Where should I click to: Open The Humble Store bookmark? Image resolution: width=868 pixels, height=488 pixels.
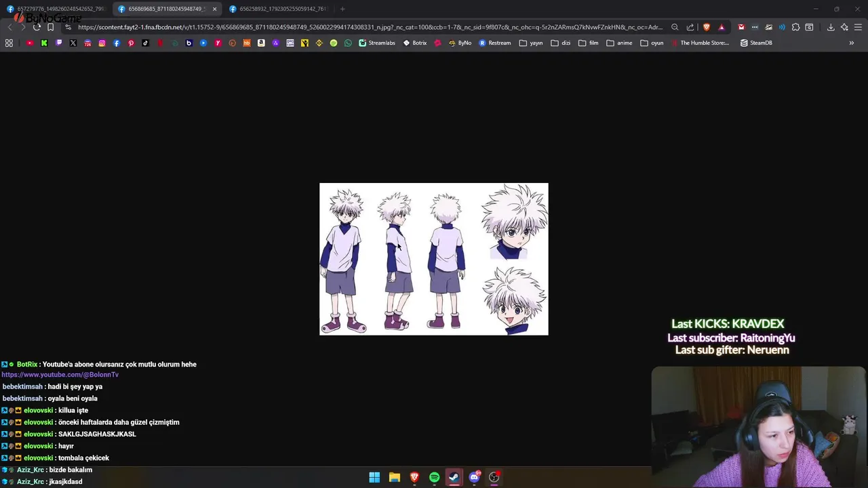pyautogui.click(x=700, y=43)
